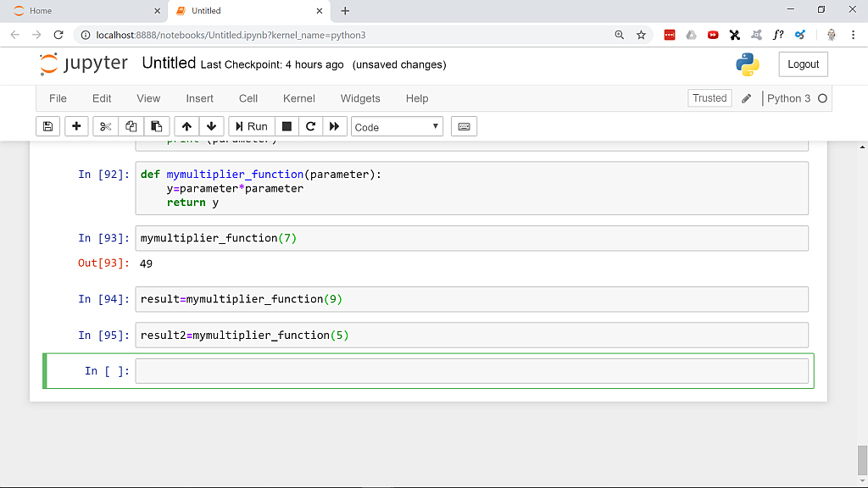Open the command palette keyboard icon
The width and height of the screenshot is (868, 488).
coord(464,127)
